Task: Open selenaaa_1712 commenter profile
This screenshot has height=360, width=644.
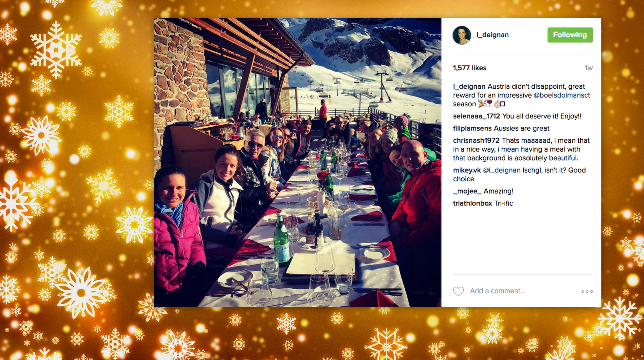Action: point(476,116)
